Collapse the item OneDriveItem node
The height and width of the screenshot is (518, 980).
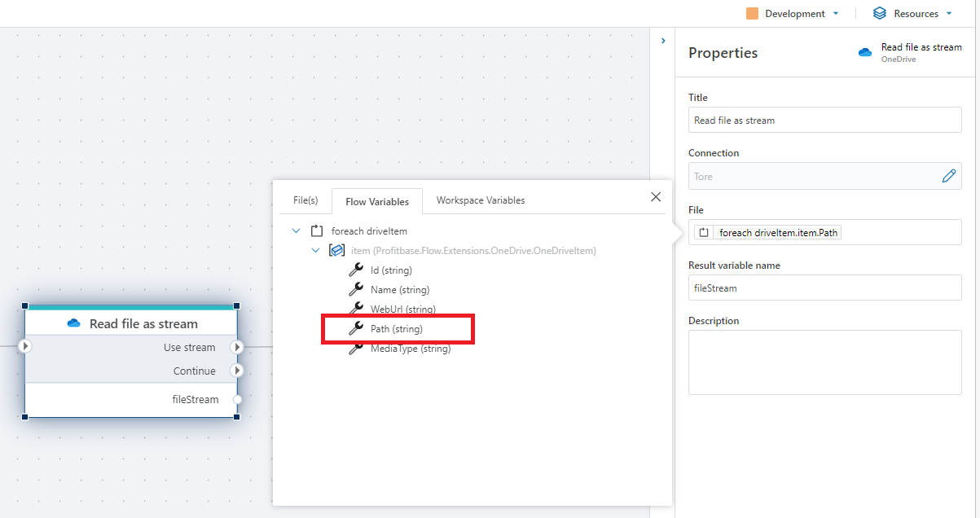316,251
